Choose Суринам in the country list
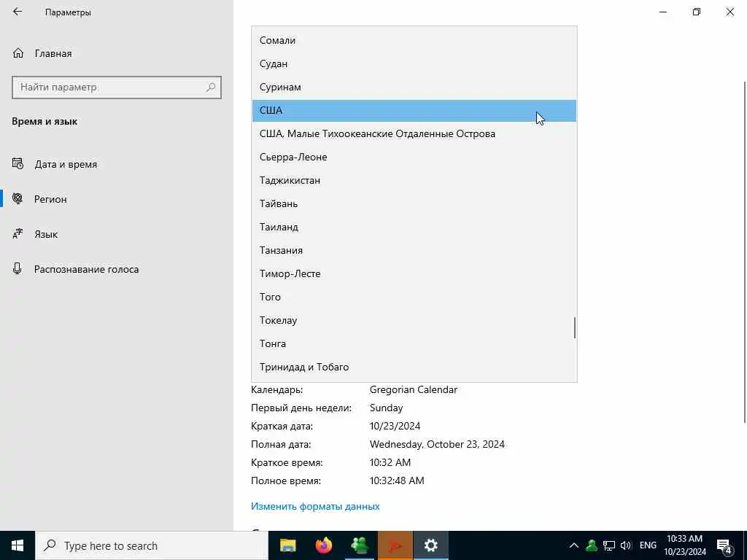The height and width of the screenshot is (560, 747). coord(414,87)
